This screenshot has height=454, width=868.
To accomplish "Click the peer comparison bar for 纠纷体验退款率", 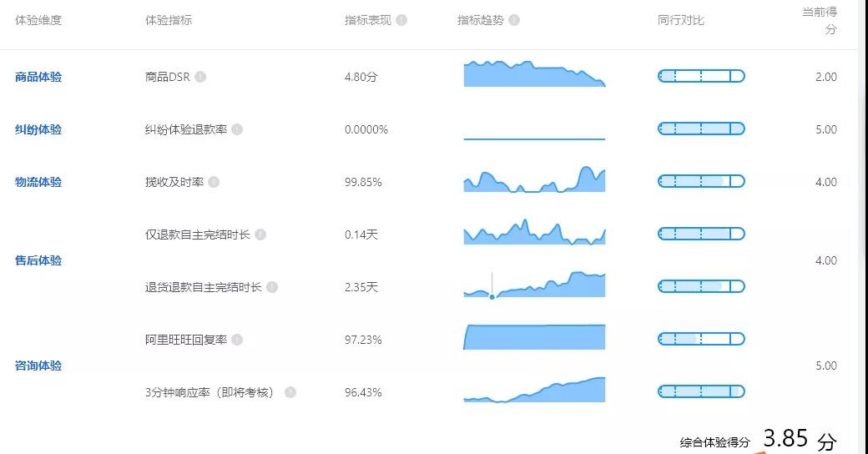I will click(x=701, y=129).
